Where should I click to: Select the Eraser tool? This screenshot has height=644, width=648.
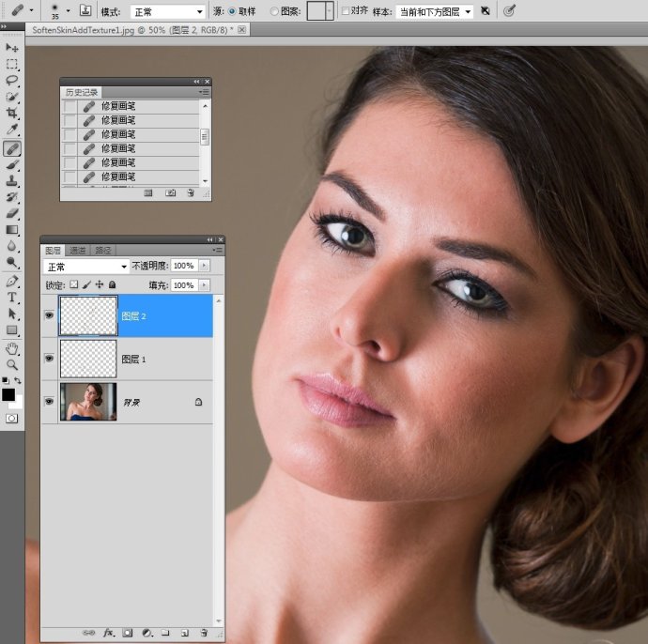click(12, 213)
